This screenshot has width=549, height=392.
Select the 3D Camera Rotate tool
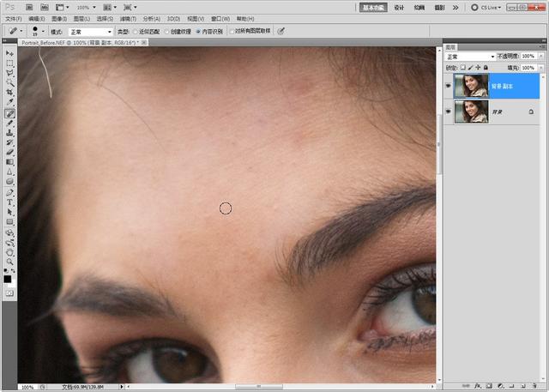pos(9,243)
